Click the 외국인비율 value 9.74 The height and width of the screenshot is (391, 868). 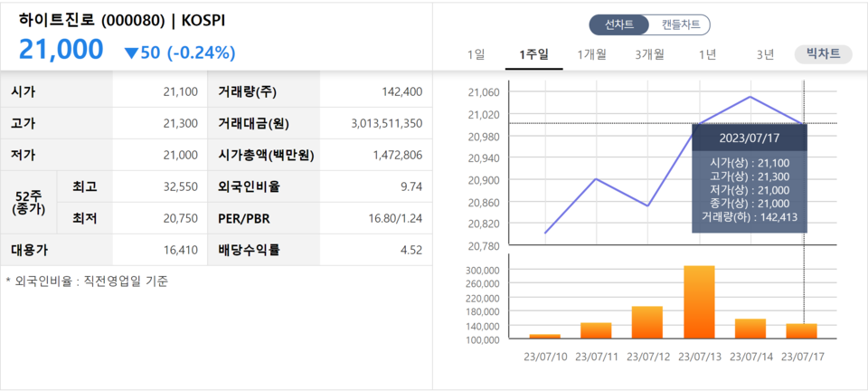coord(412,186)
